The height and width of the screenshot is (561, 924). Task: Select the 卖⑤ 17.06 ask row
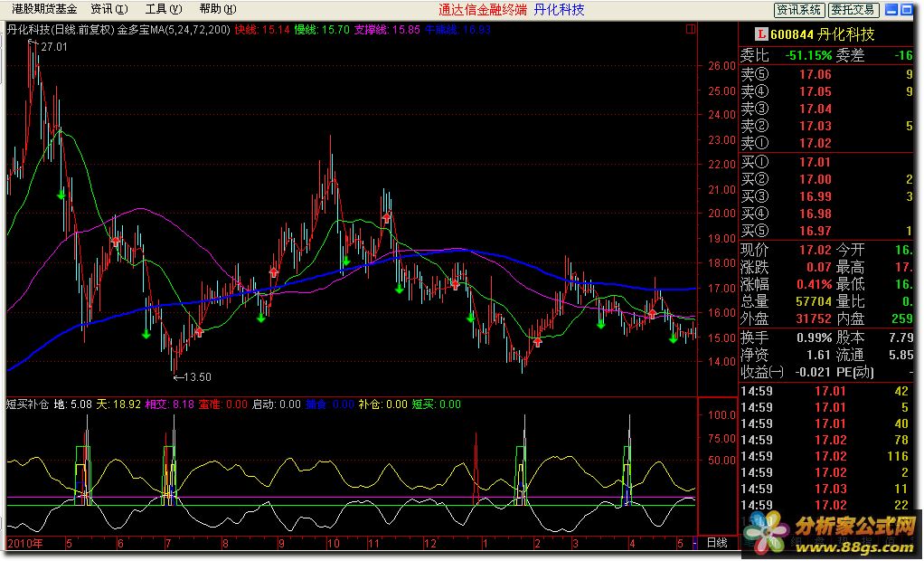pyautogui.click(x=826, y=74)
